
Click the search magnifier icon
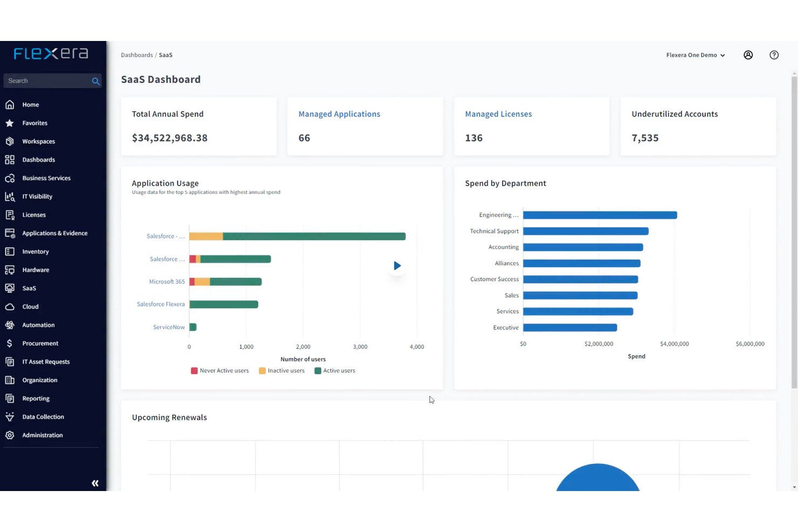(95, 81)
